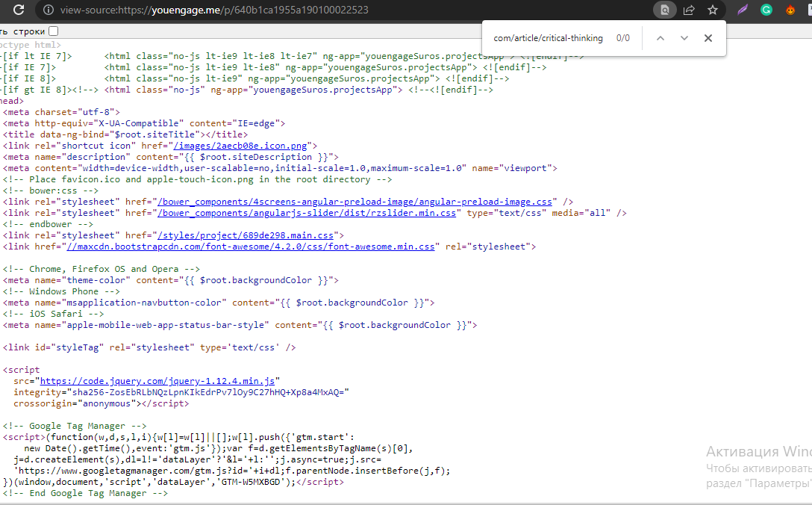The height and width of the screenshot is (505, 812).
Task: Go to next find result arrow
Action: click(x=684, y=38)
